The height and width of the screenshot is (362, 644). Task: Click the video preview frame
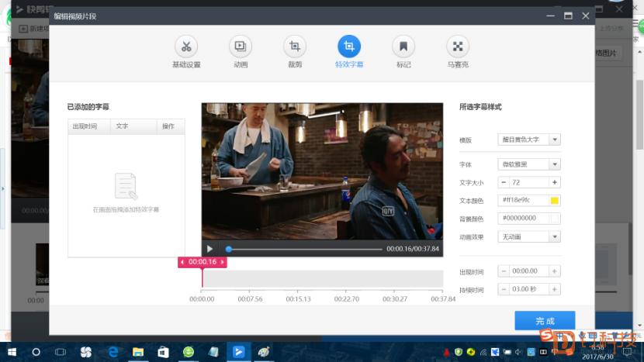pos(322,171)
